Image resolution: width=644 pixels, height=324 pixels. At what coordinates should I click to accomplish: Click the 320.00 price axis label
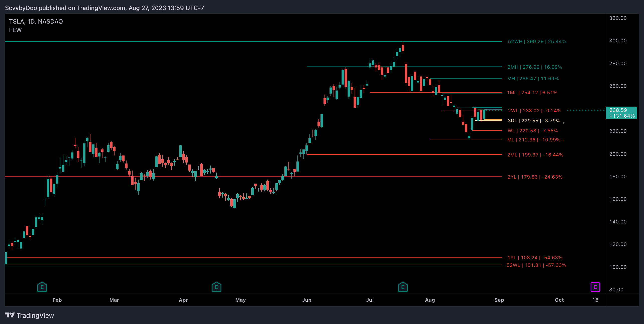[x=618, y=18]
